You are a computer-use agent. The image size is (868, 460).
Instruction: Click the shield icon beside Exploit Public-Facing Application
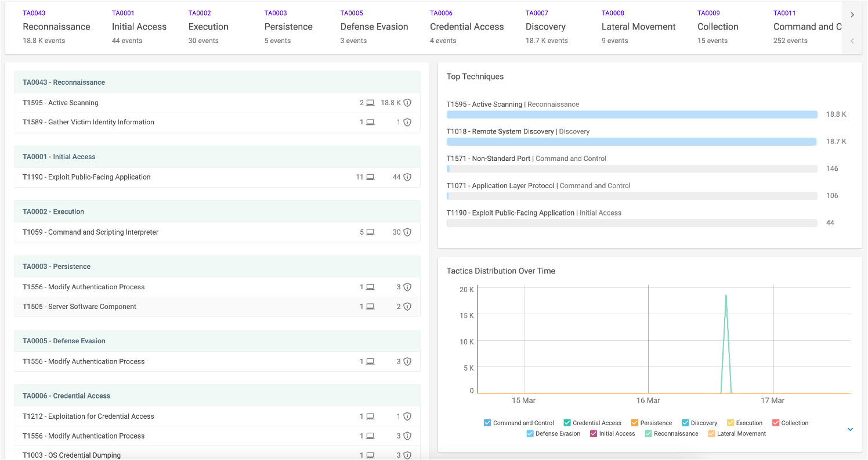point(407,177)
